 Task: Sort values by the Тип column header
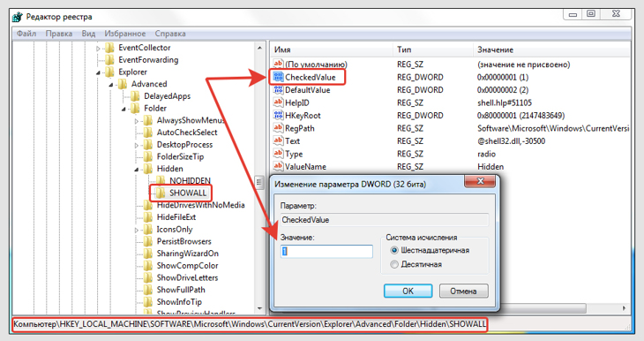433,49
